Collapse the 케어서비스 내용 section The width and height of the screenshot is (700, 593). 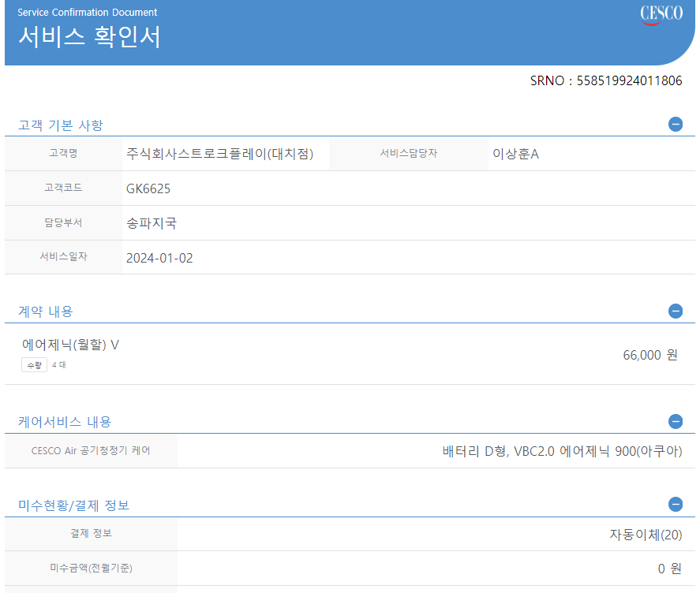(x=676, y=421)
